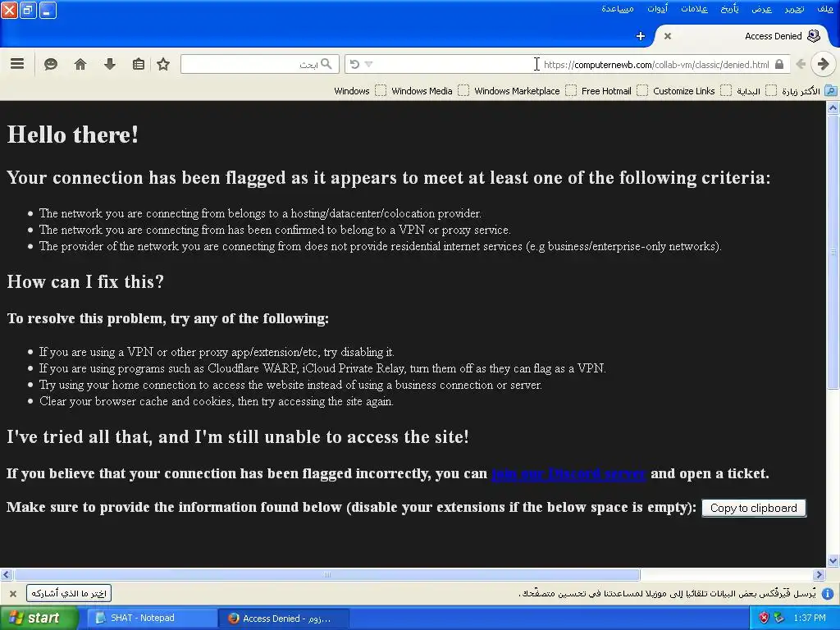The width and height of the screenshot is (840, 630).
Task: Open the Windows Media bookmark
Action: (430, 91)
